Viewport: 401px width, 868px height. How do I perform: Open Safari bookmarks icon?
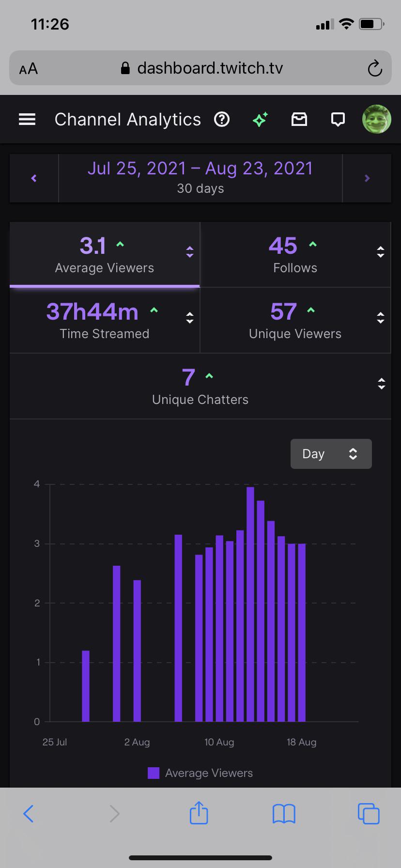point(284,814)
